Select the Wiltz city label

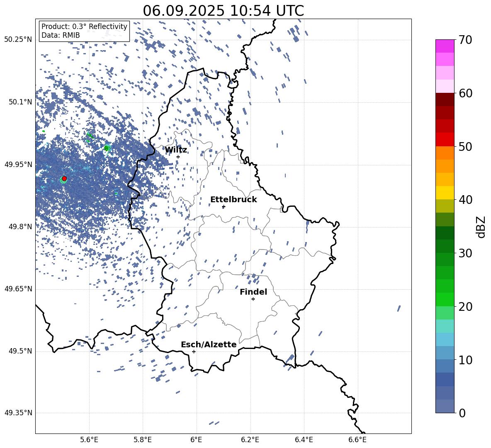176,150
